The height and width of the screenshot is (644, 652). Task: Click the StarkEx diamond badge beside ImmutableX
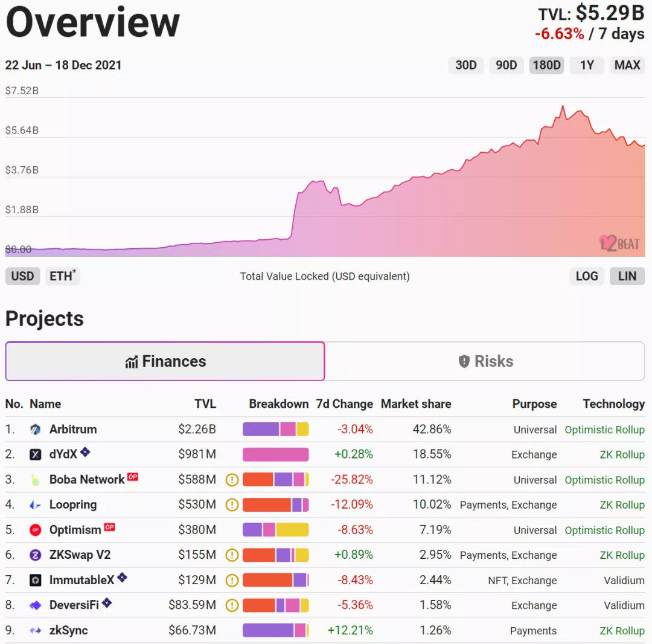(122, 577)
